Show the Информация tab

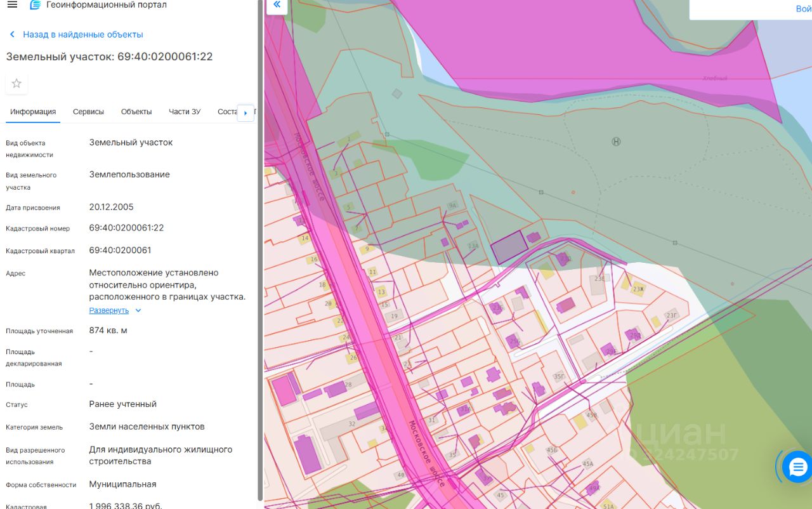(x=33, y=112)
